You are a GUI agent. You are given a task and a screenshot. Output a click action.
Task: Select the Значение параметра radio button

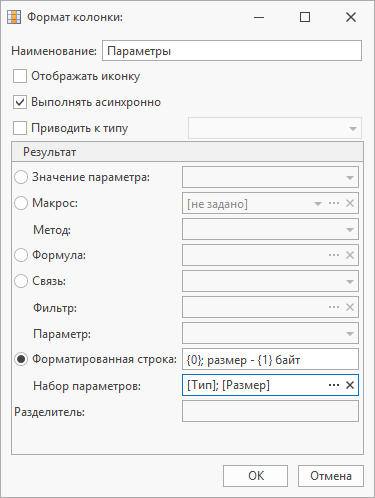tap(21, 177)
